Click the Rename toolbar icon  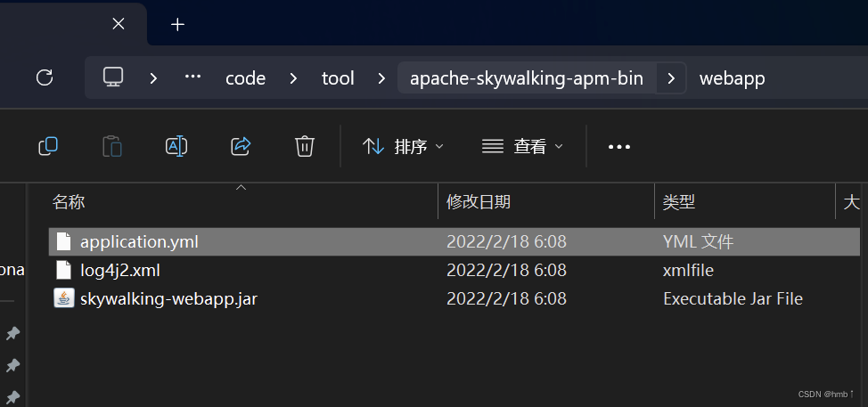[x=176, y=147]
